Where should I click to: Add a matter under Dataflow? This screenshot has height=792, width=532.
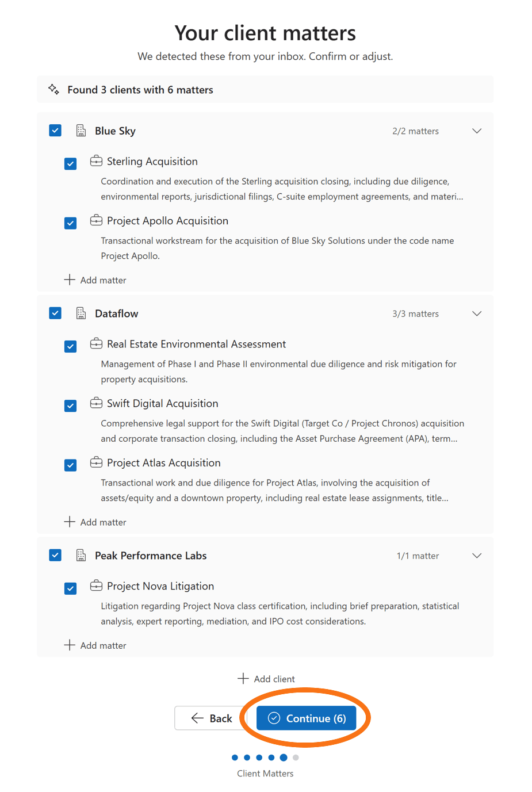[95, 522]
